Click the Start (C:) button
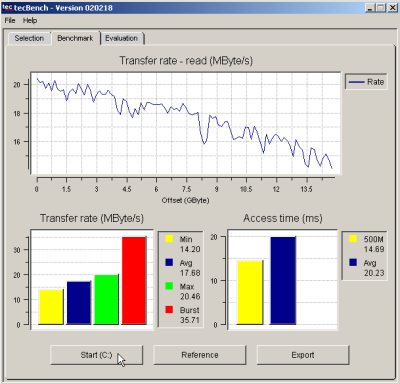Image resolution: width=400 pixels, height=384 pixels. [96, 355]
